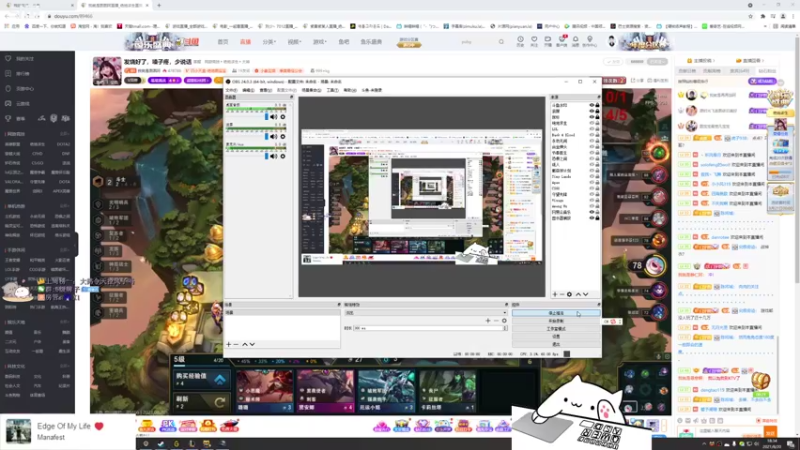
Task: Go to Douyu Home nav tab
Action: point(223,42)
